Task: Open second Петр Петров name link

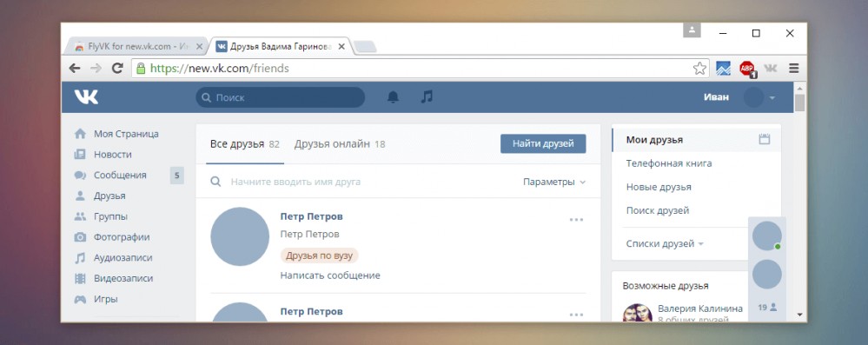Action: coord(312,311)
